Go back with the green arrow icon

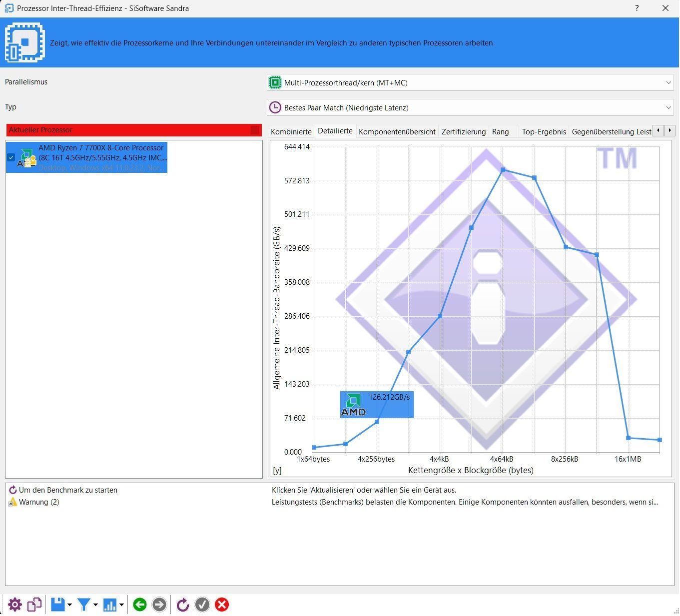pyautogui.click(x=140, y=605)
